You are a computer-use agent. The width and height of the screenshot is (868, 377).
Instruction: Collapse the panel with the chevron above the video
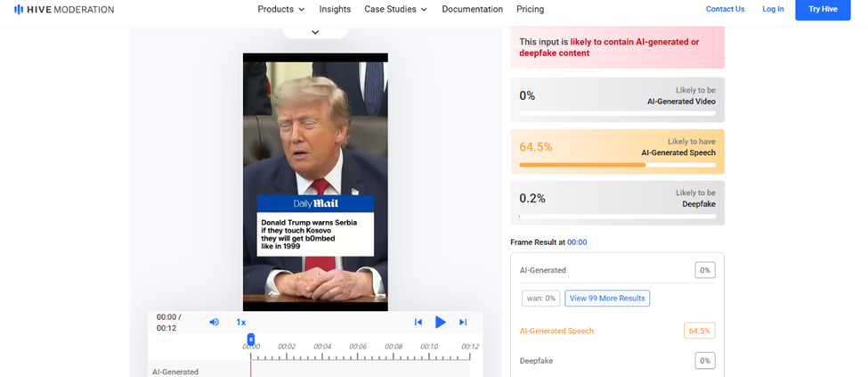[x=315, y=32]
